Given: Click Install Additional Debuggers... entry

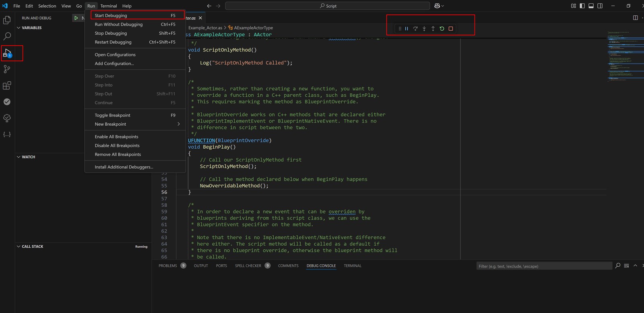Looking at the screenshot, I should click(x=135, y=167).
